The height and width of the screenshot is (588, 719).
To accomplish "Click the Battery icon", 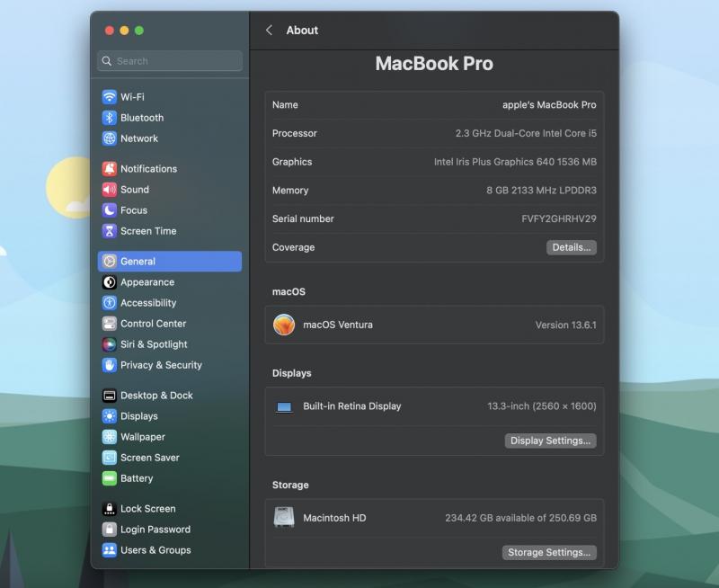I will pyautogui.click(x=109, y=478).
